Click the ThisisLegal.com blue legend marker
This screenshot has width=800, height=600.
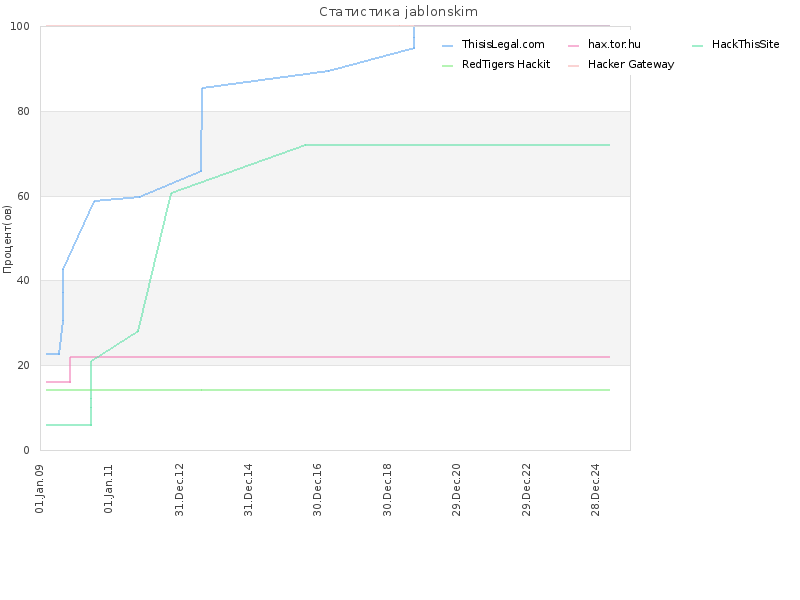447,46
